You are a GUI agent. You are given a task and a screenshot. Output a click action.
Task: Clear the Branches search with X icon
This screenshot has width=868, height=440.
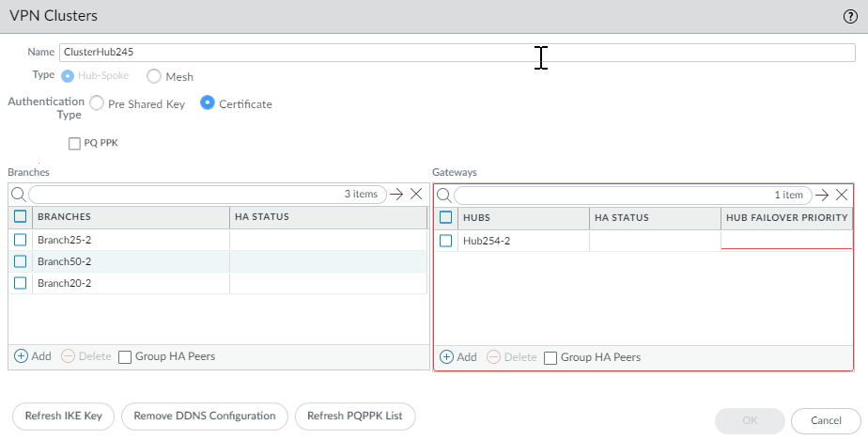[x=416, y=195]
